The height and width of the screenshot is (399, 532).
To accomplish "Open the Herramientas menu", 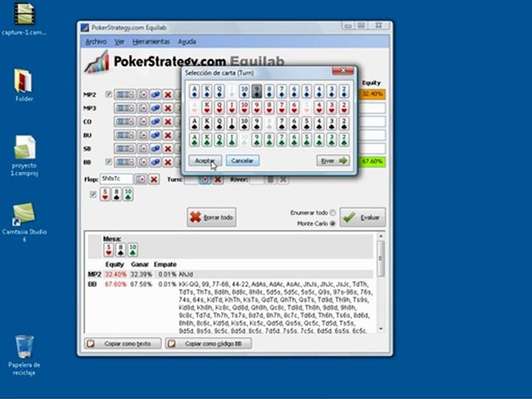I will (x=151, y=42).
